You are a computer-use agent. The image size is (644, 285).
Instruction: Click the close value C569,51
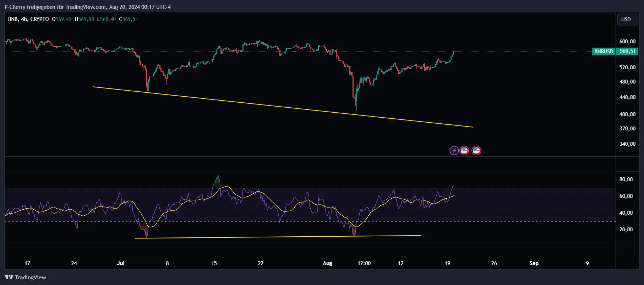click(x=129, y=19)
